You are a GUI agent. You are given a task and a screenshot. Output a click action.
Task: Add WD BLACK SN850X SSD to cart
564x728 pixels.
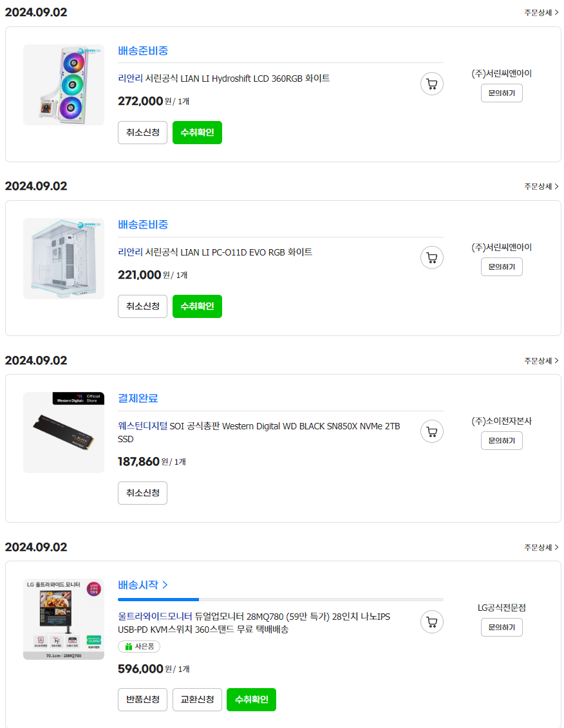coord(432,431)
